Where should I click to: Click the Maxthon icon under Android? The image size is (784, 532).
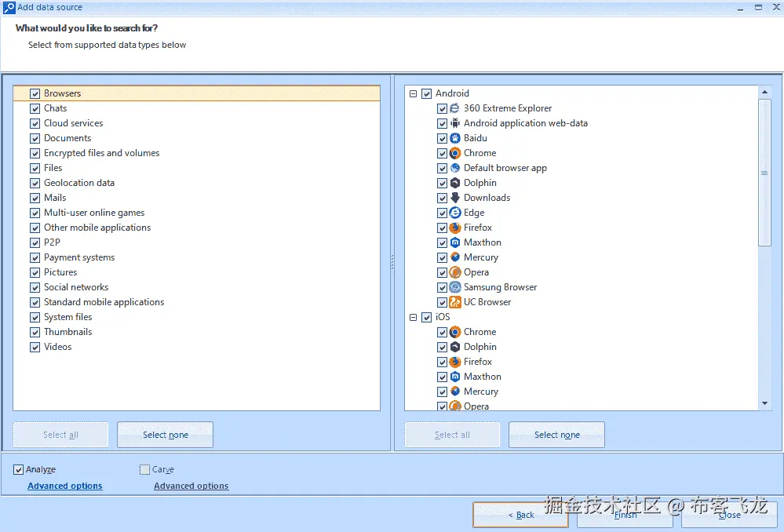click(x=454, y=242)
